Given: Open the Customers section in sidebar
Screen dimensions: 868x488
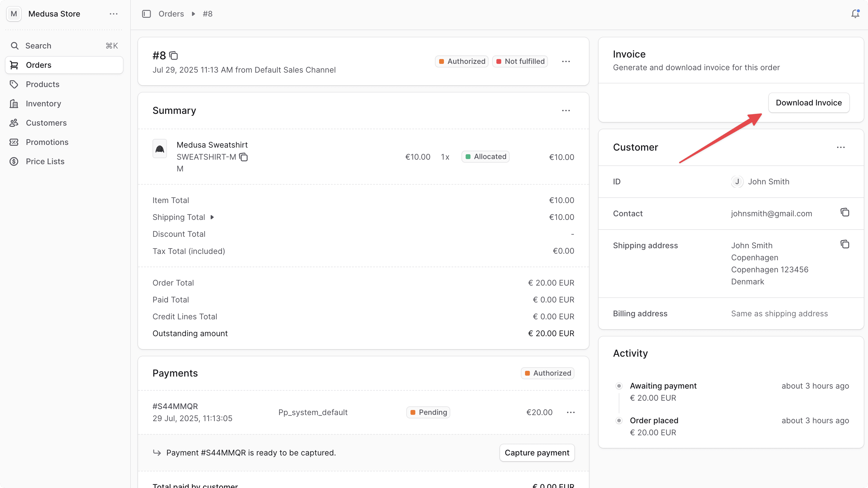Looking at the screenshot, I should 46,123.
